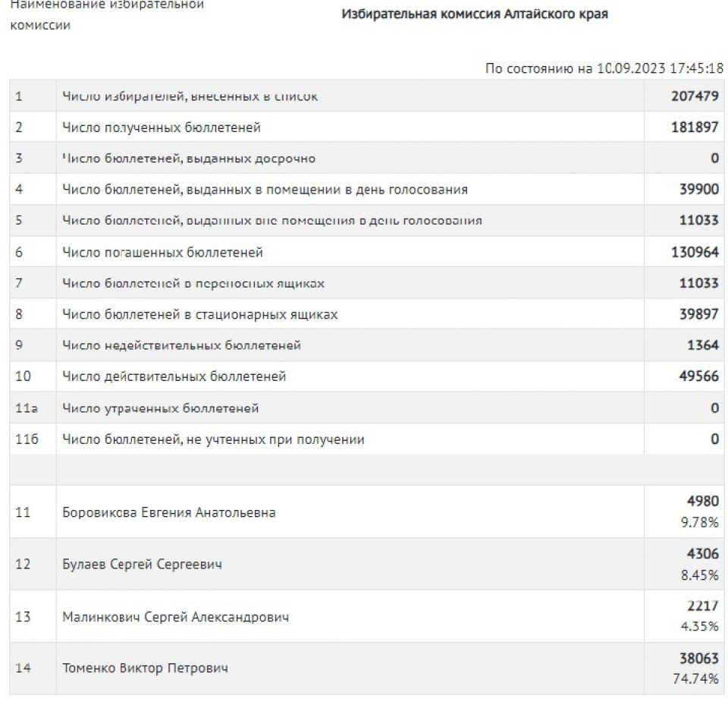
Task: Click row number 6 beside "Число погашенных бюллетеней"
Action: point(18,252)
